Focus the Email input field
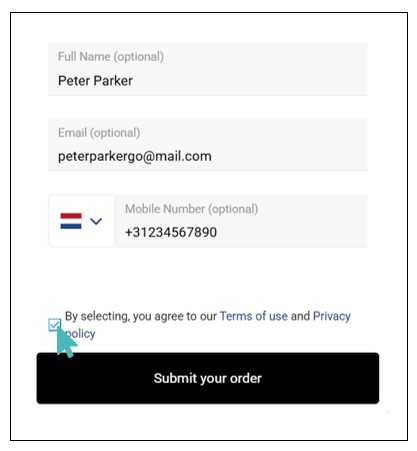The width and height of the screenshot is (417, 451). pos(208,145)
